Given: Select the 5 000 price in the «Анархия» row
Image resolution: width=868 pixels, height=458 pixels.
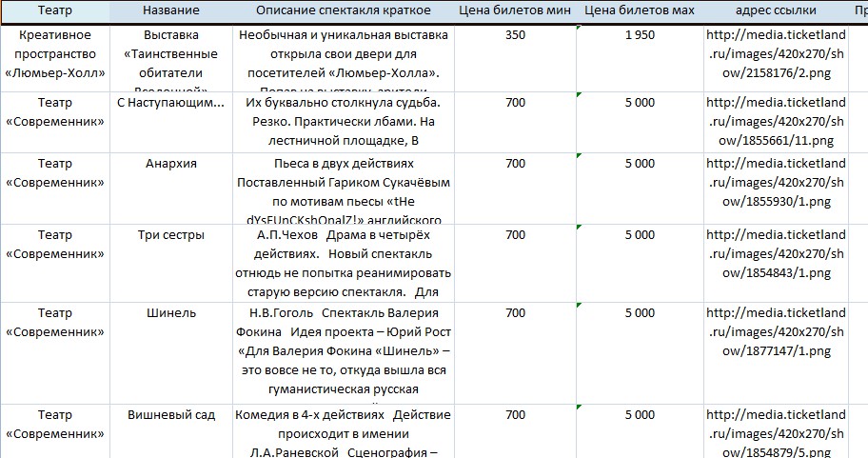Looking at the screenshot, I should 640,189.
